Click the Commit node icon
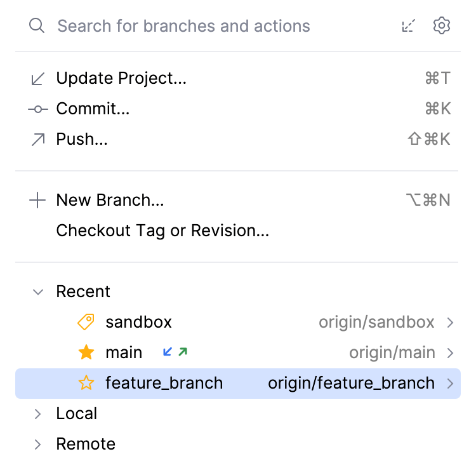The height and width of the screenshot is (475, 476). pos(38,109)
